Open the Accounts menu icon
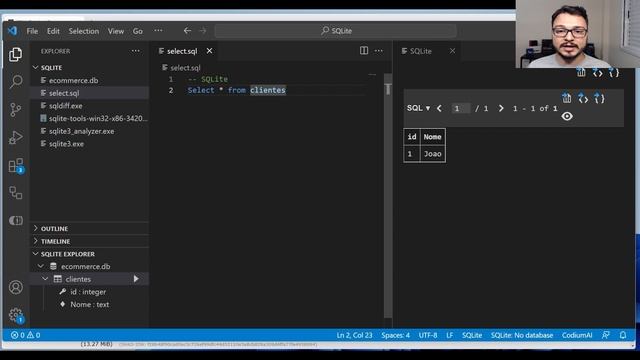The width and height of the screenshot is (640, 360). coord(16,287)
